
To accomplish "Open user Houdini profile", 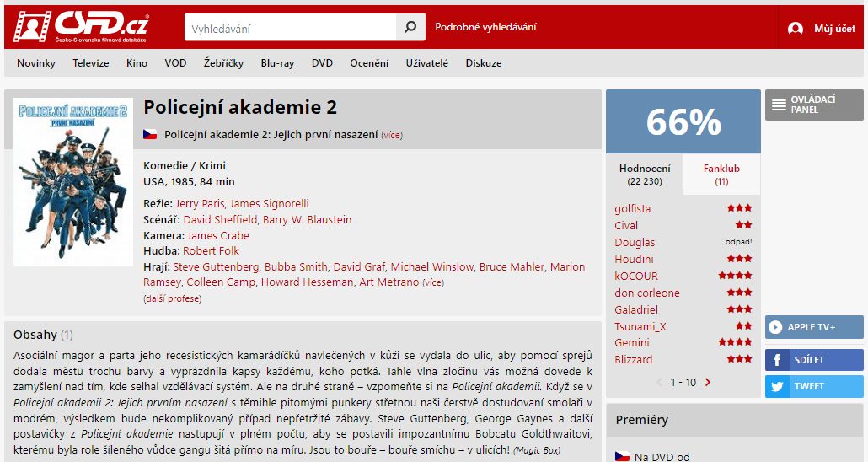I will [634, 260].
